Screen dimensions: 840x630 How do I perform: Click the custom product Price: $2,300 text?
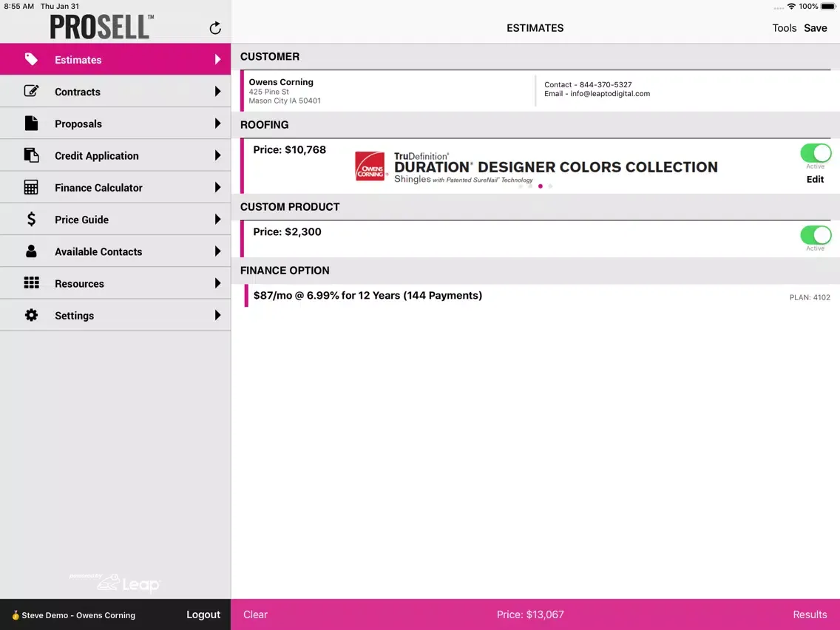click(287, 232)
